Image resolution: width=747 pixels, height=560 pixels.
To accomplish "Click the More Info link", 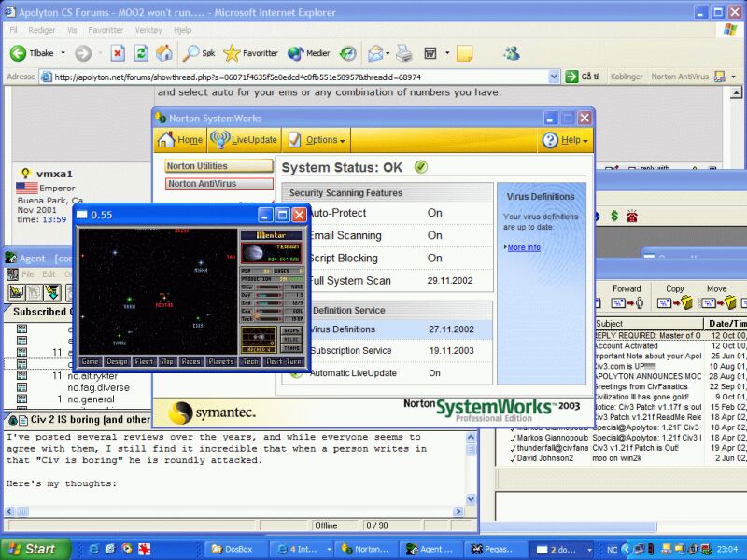I will pos(523,247).
